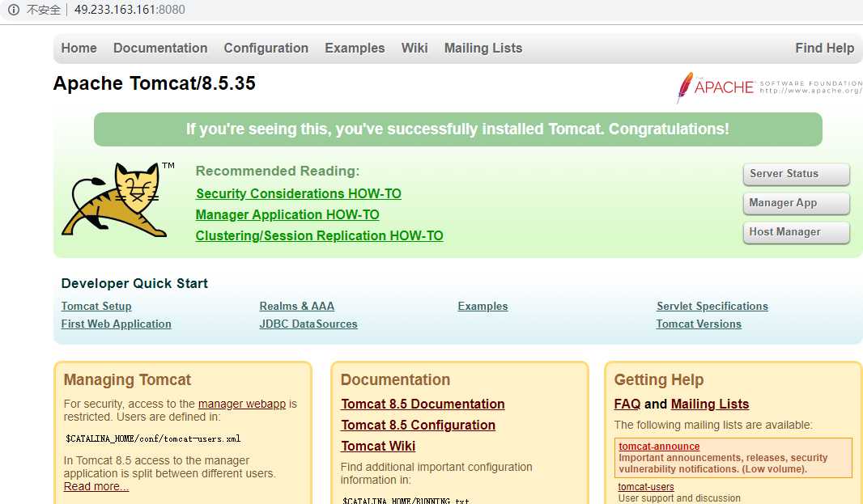The width and height of the screenshot is (863, 504).
Task: Click the Host Manager button
Action: (x=796, y=232)
